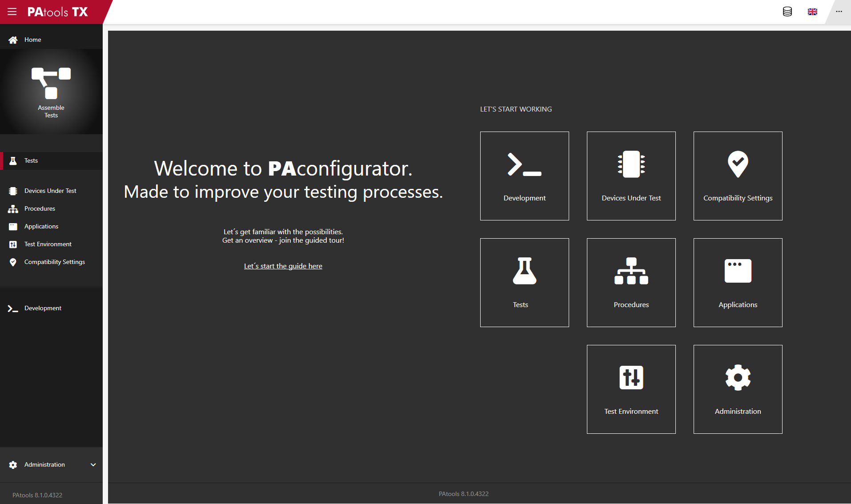Open the Compatibility Settings checkmark tile
The image size is (851, 504).
(738, 176)
